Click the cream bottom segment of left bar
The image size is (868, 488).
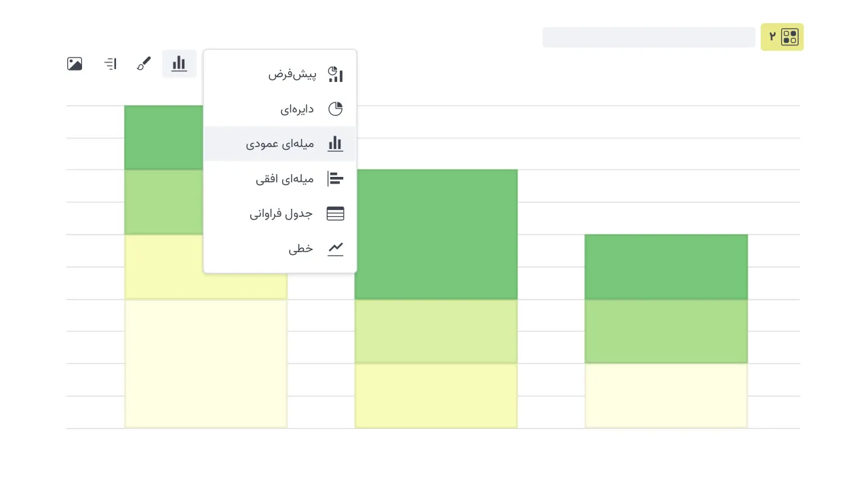[x=205, y=363]
